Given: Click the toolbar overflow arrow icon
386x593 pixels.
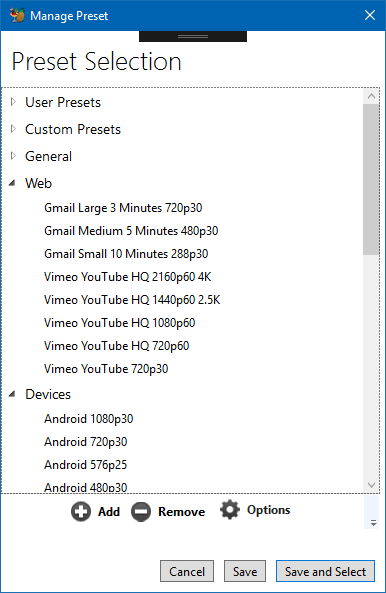Looking at the screenshot, I should [x=374, y=523].
